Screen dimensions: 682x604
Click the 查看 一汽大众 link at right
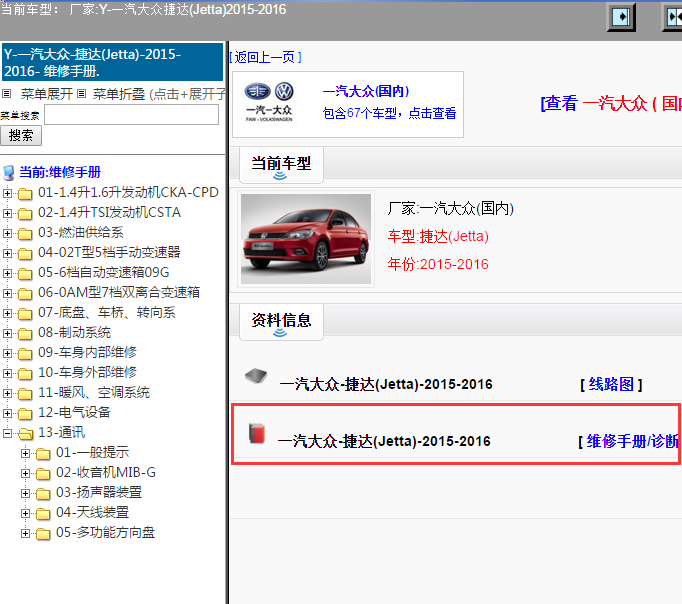(x=611, y=103)
